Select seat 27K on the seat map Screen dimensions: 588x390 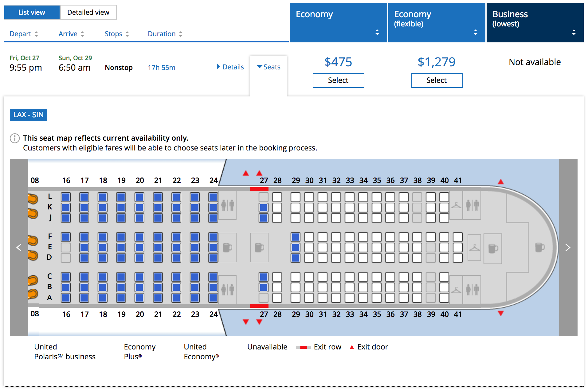[264, 208]
